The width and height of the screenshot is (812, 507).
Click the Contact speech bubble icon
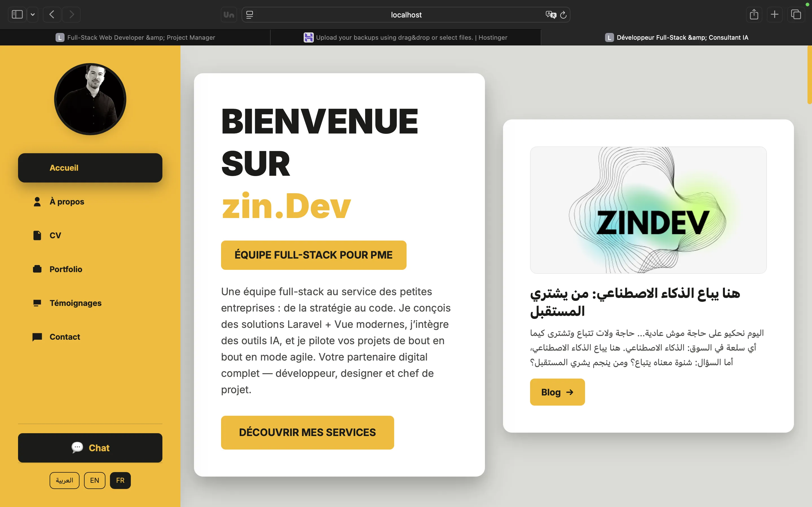tap(37, 337)
